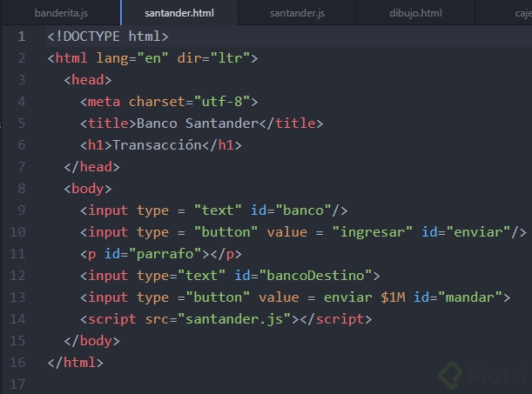Click the opening body tag on line 8

pyautogui.click(x=88, y=189)
